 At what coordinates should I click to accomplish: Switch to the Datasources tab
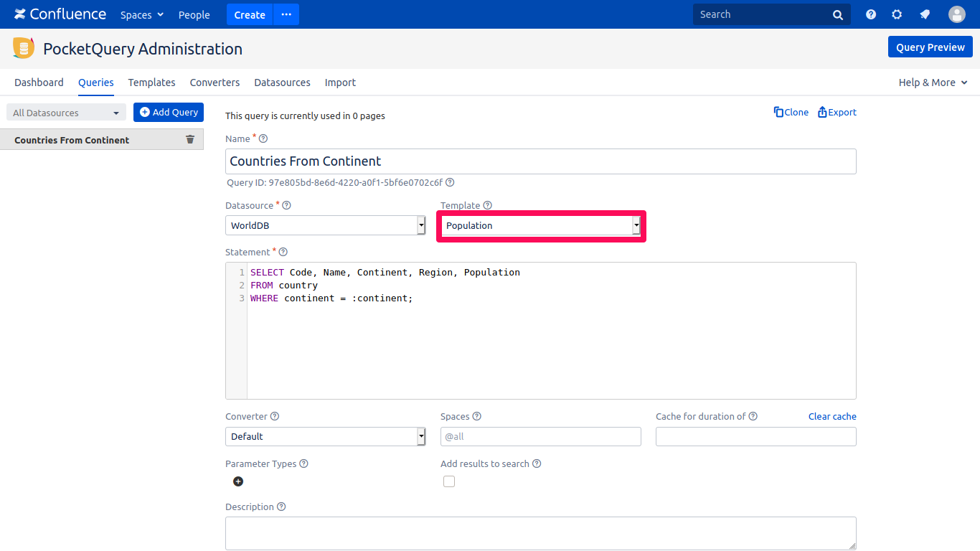(282, 83)
